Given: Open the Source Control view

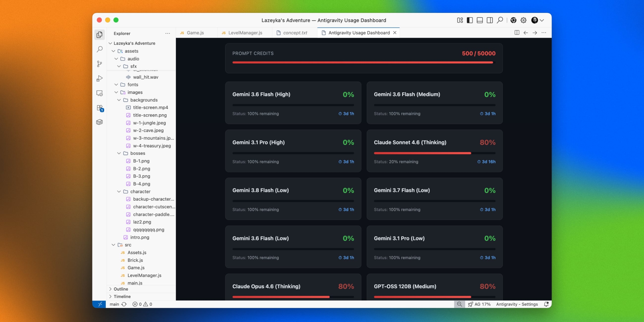Looking at the screenshot, I should click(100, 64).
